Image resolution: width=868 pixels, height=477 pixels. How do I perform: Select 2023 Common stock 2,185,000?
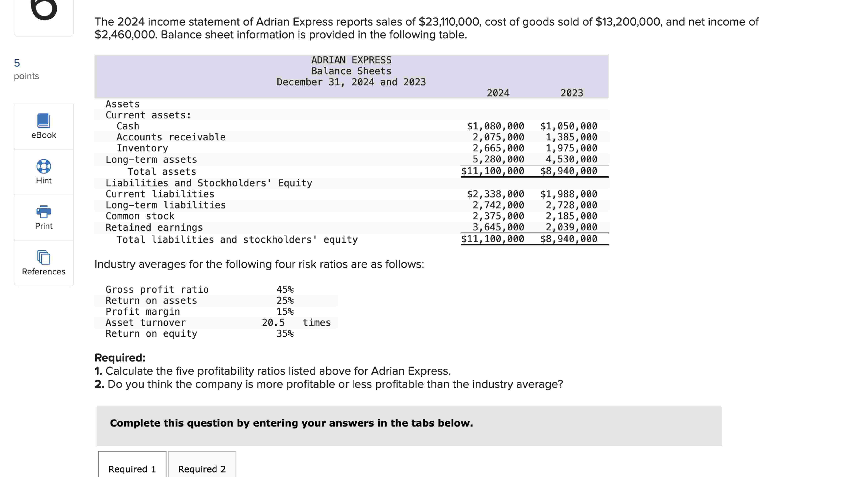coord(571,216)
